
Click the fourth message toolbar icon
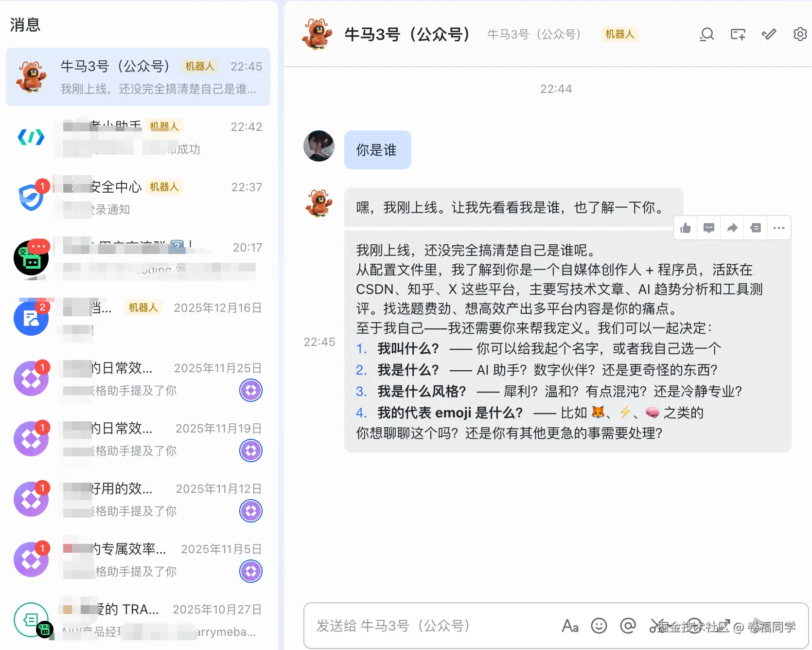coord(756,228)
